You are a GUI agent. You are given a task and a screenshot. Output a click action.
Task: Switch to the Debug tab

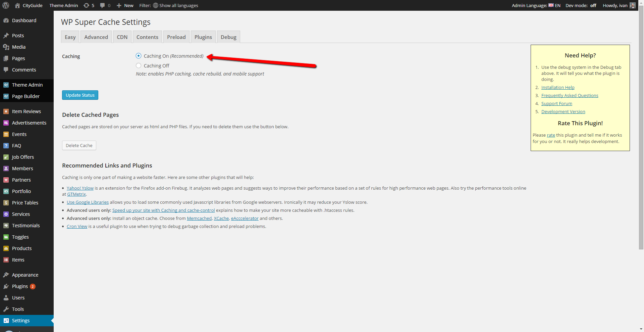(228, 37)
